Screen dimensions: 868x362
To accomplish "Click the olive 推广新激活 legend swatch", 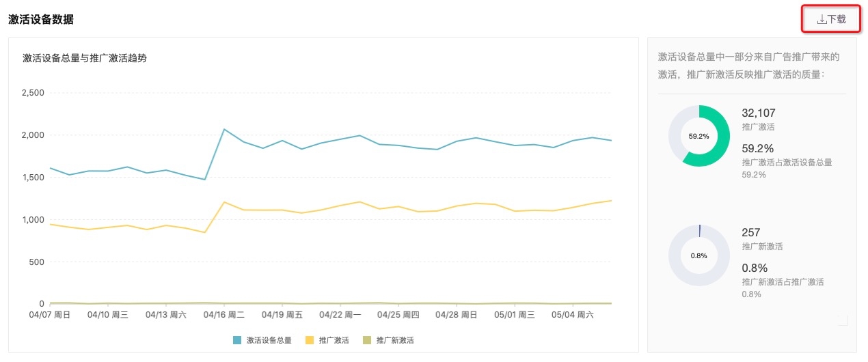I will click(x=367, y=340).
